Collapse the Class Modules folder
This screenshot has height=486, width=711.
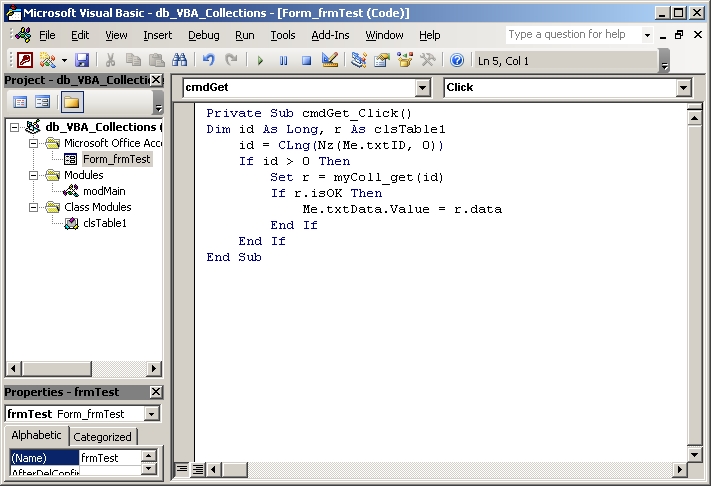34,208
